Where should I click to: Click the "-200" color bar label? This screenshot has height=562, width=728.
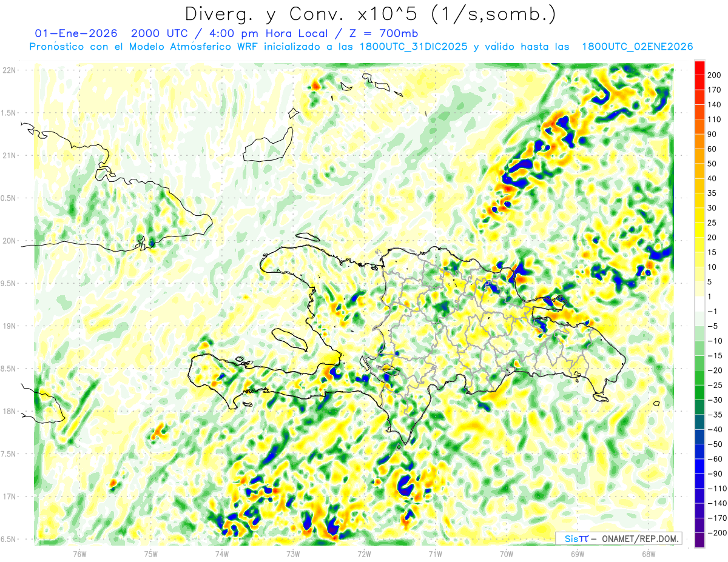(717, 533)
